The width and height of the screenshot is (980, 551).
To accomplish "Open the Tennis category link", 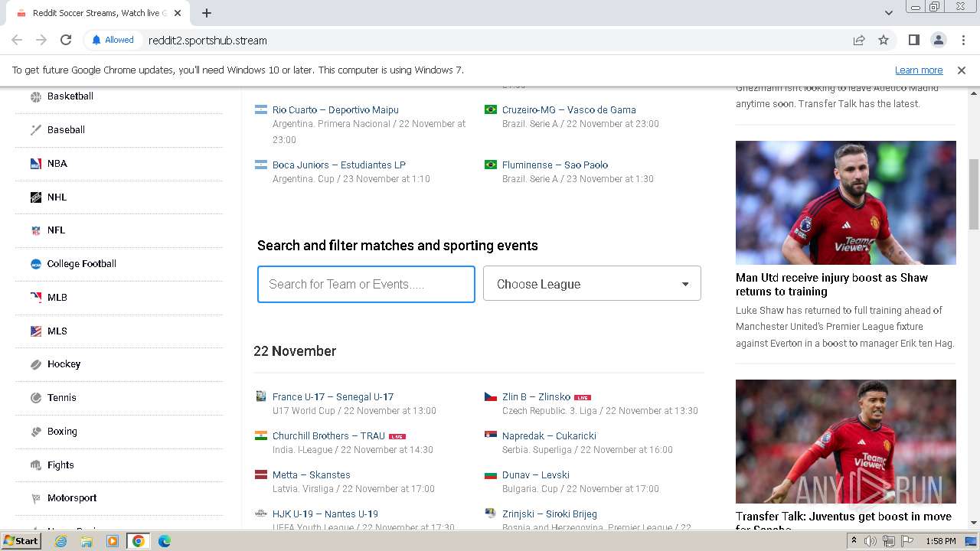I will point(62,398).
